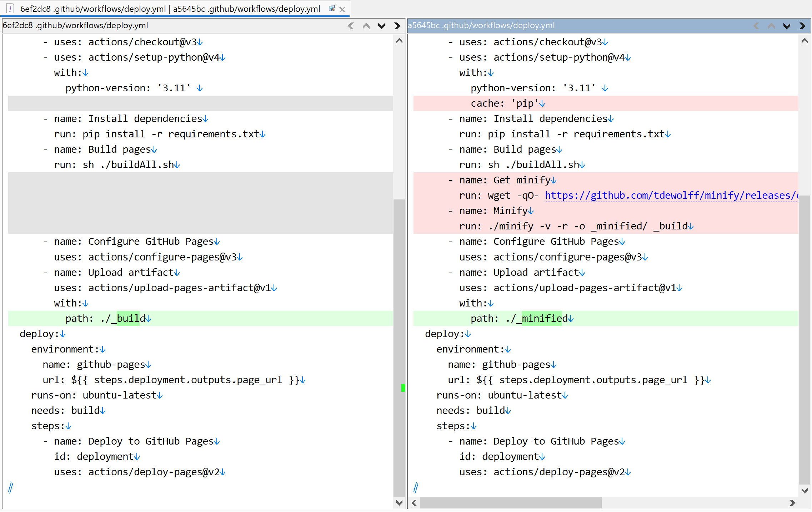Click the left-arrow navigation icon in left pane header
This screenshot has height=512, width=812.
[351, 26]
